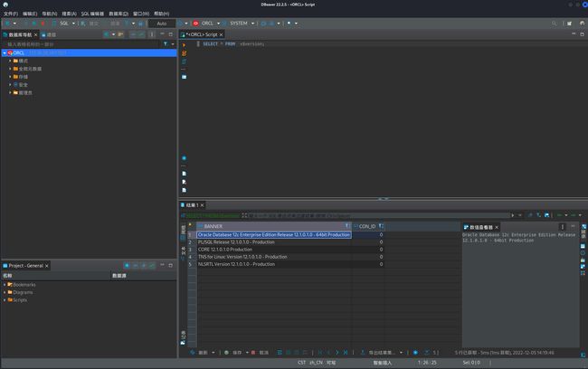The height and width of the screenshot is (369, 588).
Task: Expand the Bookmarks folder in Project panel
Action: tap(5, 285)
